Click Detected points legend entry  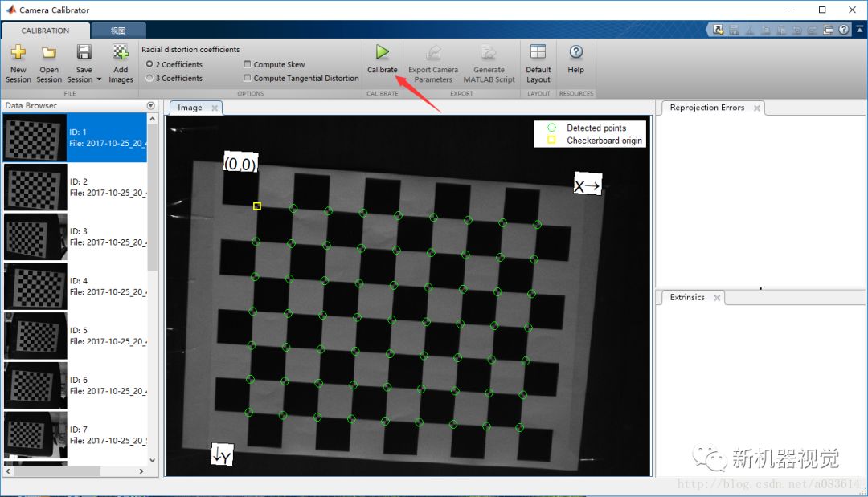[587, 128]
